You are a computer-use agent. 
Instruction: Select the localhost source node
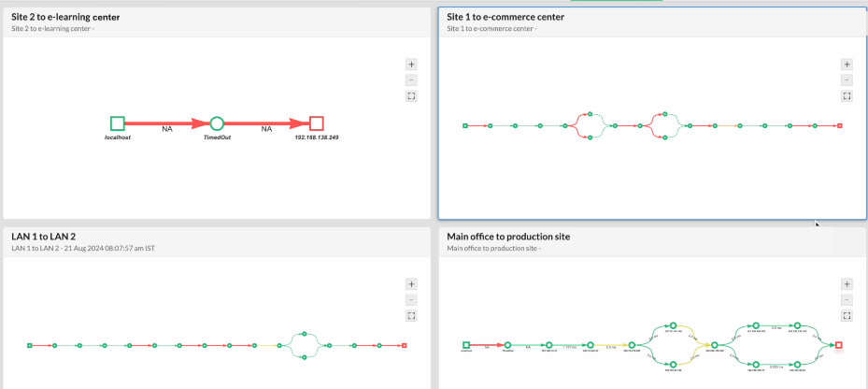pyautogui.click(x=118, y=123)
